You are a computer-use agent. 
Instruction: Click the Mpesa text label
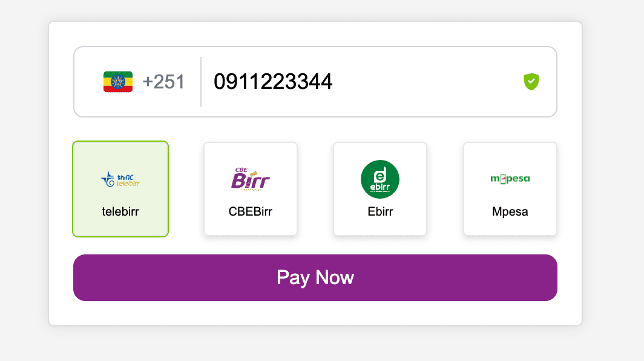(x=510, y=211)
